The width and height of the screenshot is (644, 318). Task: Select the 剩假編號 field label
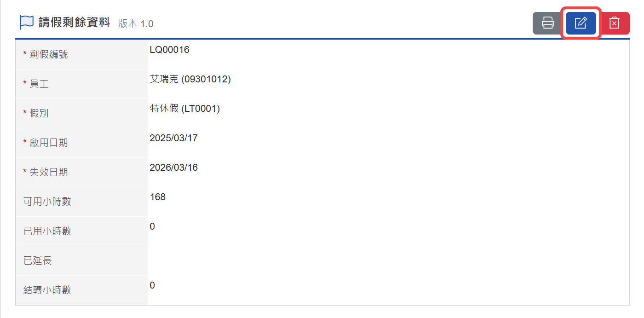tap(48, 54)
